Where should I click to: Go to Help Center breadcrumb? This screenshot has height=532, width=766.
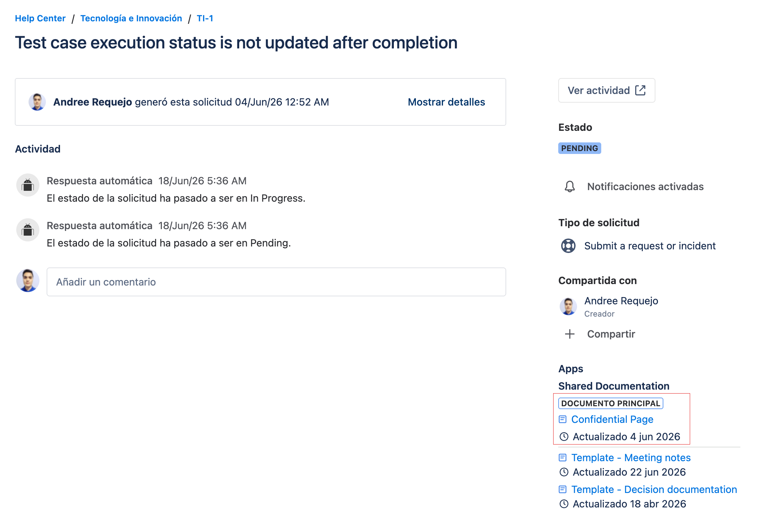(x=40, y=18)
